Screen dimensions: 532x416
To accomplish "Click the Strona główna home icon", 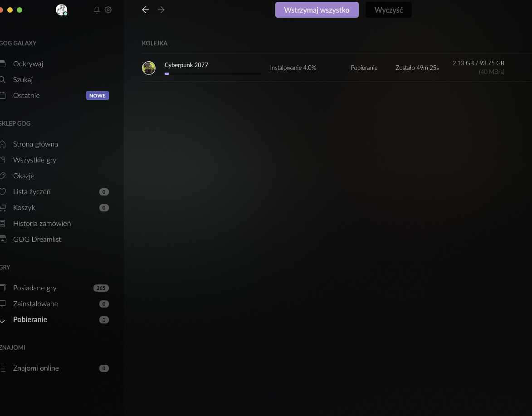I will pos(2,144).
